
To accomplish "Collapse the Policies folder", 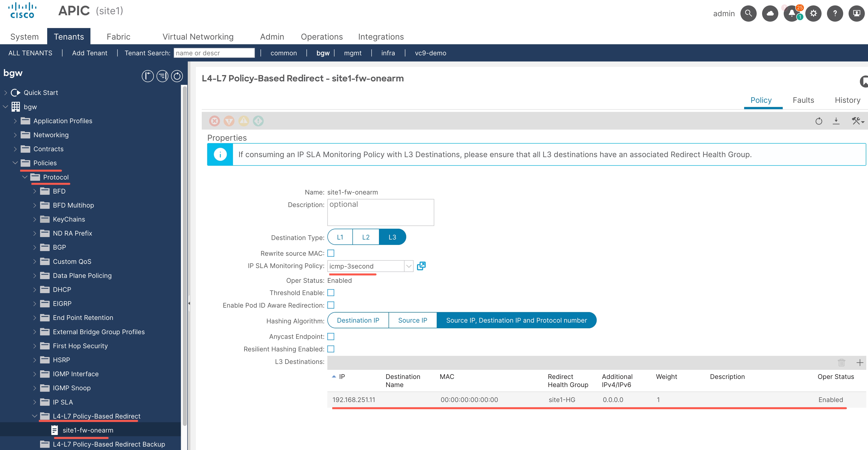I will [15, 163].
